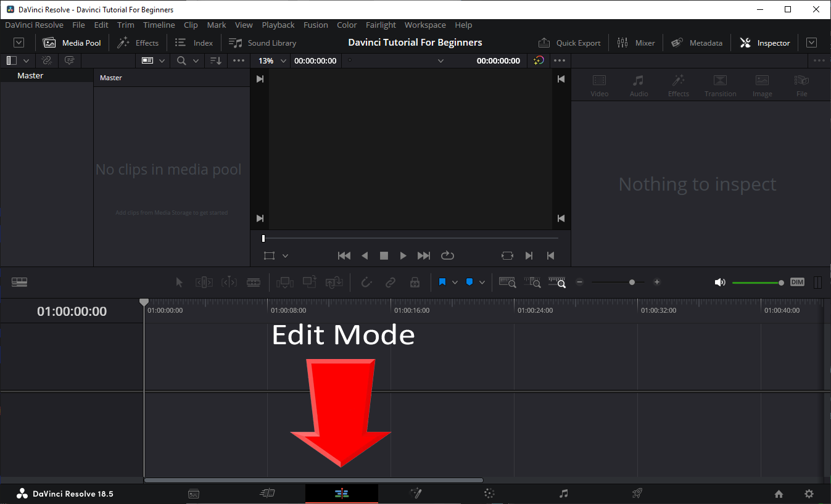The width and height of the screenshot is (831, 504).
Task: Expand the top-right workspace layout dropdown
Action: click(x=812, y=43)
